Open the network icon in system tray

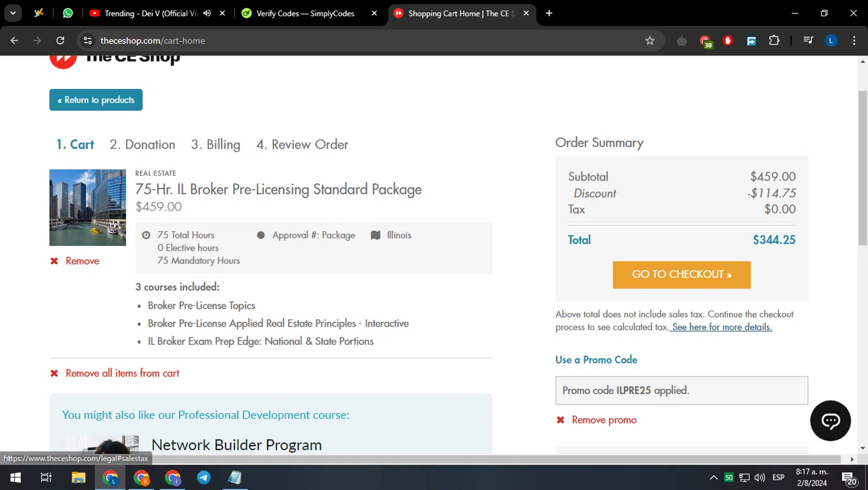745,477
